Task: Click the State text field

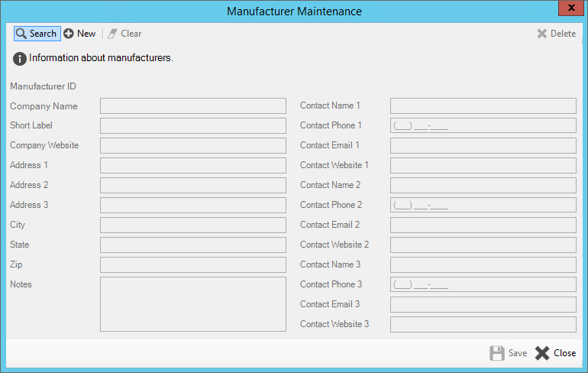Action: (x=193, y=245)
